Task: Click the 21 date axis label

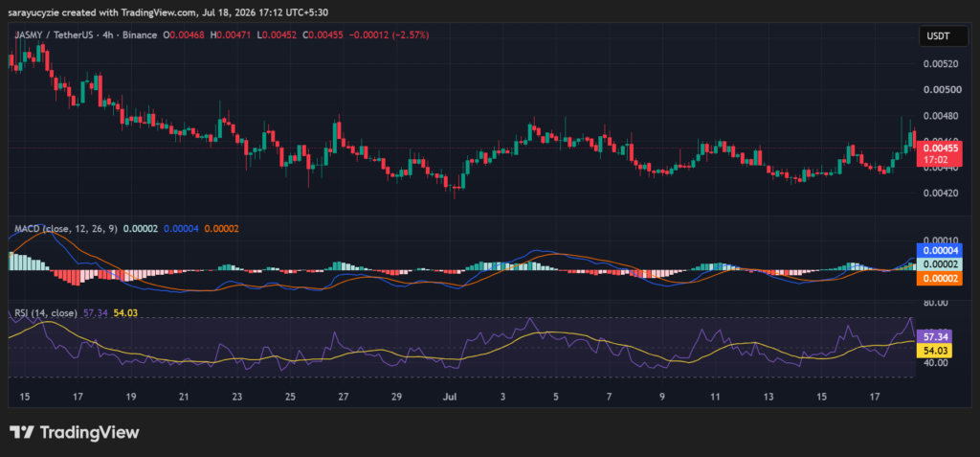Action: [184, 397]
